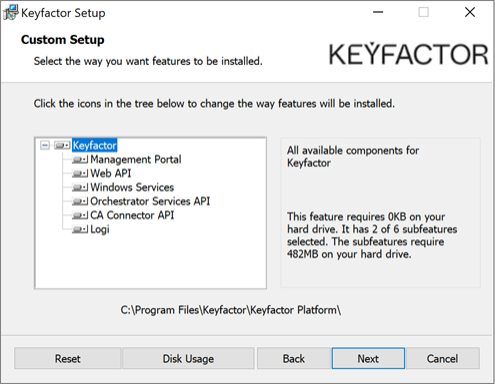Click the Logi feature drive icon

coord(80,230)
